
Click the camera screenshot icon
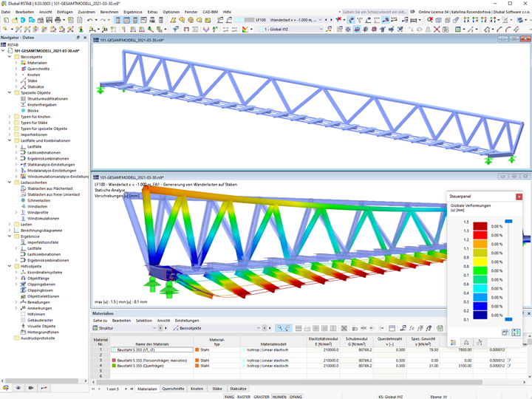(446, 30)
